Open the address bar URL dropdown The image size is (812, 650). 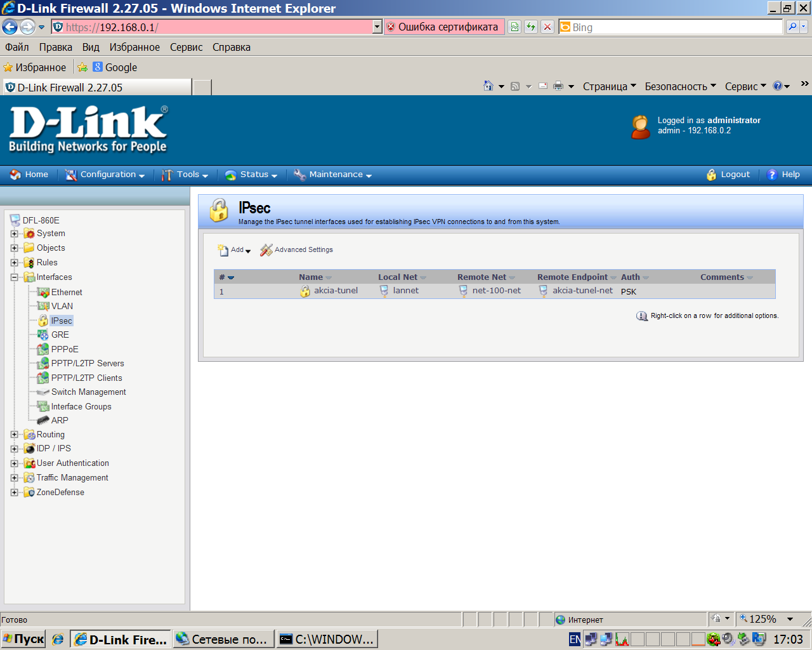tap(377, 27)
